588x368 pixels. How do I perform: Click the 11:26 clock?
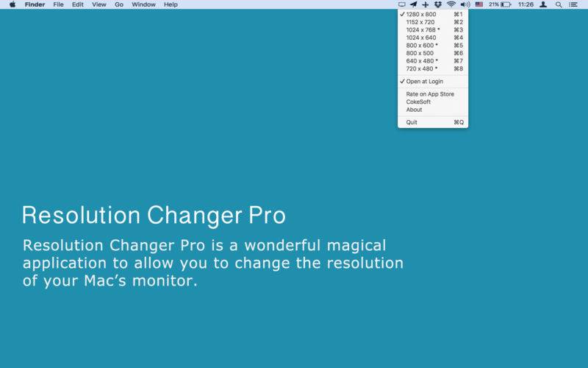coord(526,4)
